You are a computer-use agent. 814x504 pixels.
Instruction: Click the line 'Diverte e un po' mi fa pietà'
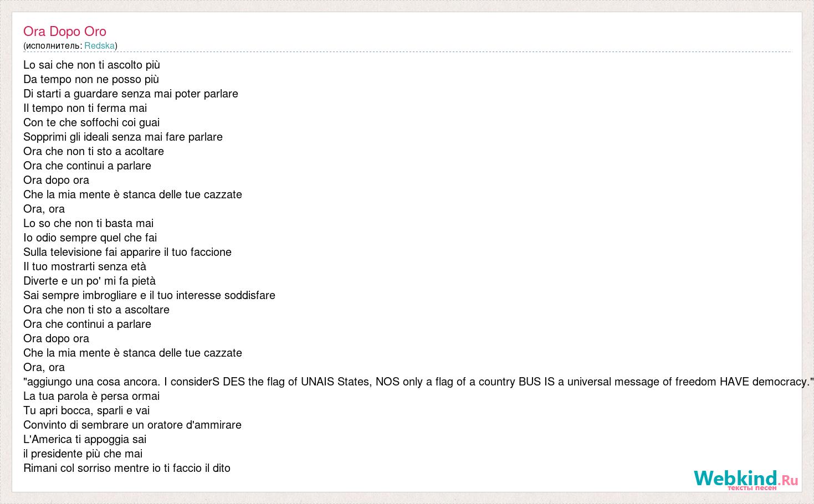point(89,281)
